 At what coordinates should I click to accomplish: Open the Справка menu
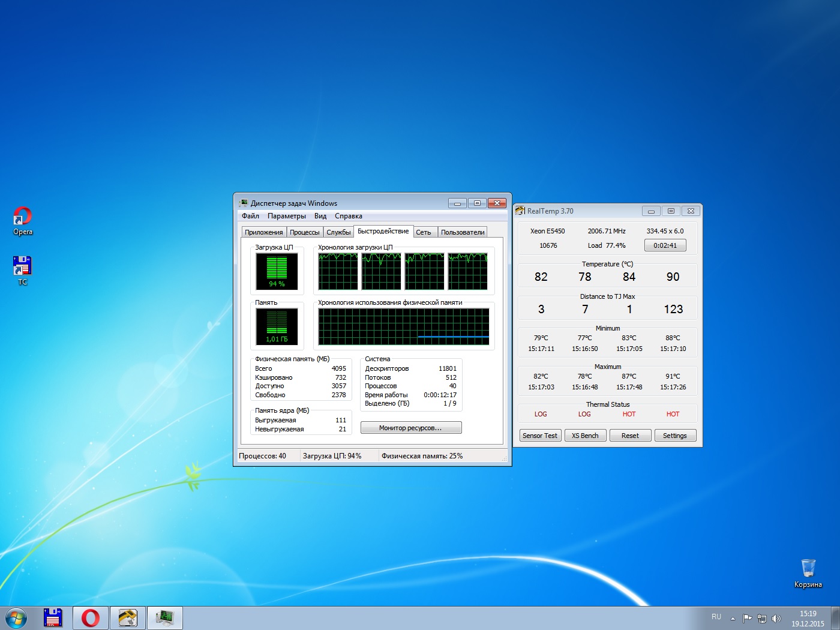[349, 216]
